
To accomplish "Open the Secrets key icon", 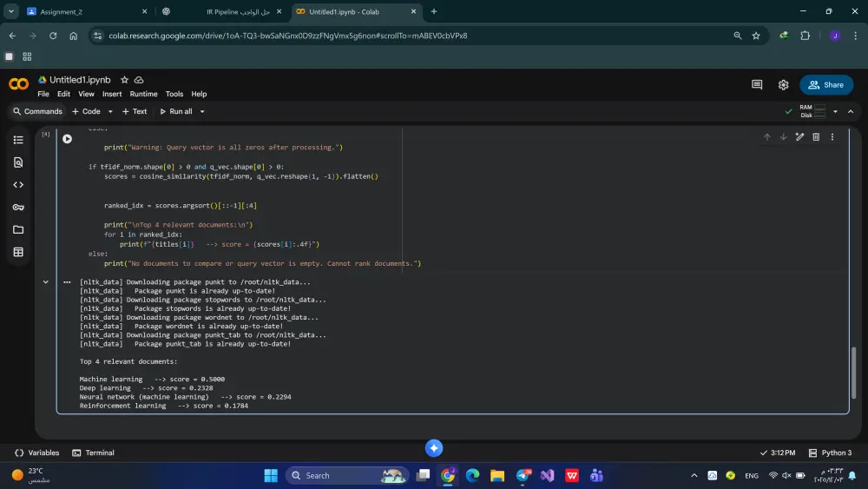I will (18, 207).
